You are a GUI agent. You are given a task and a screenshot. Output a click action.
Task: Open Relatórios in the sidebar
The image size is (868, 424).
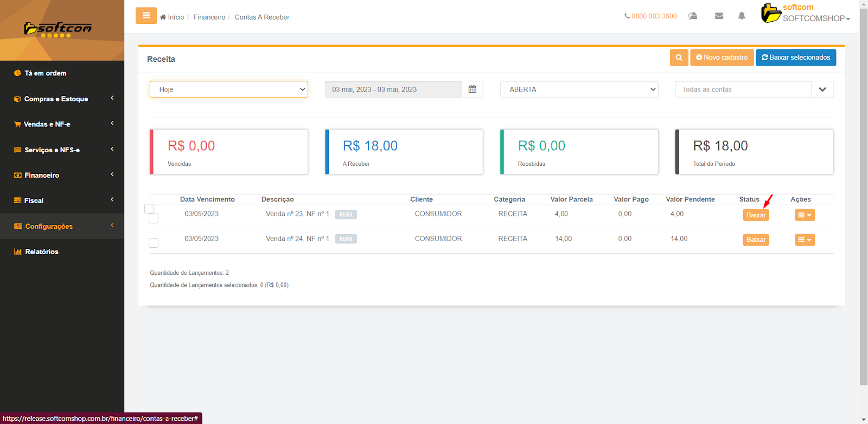pos(41,252)
